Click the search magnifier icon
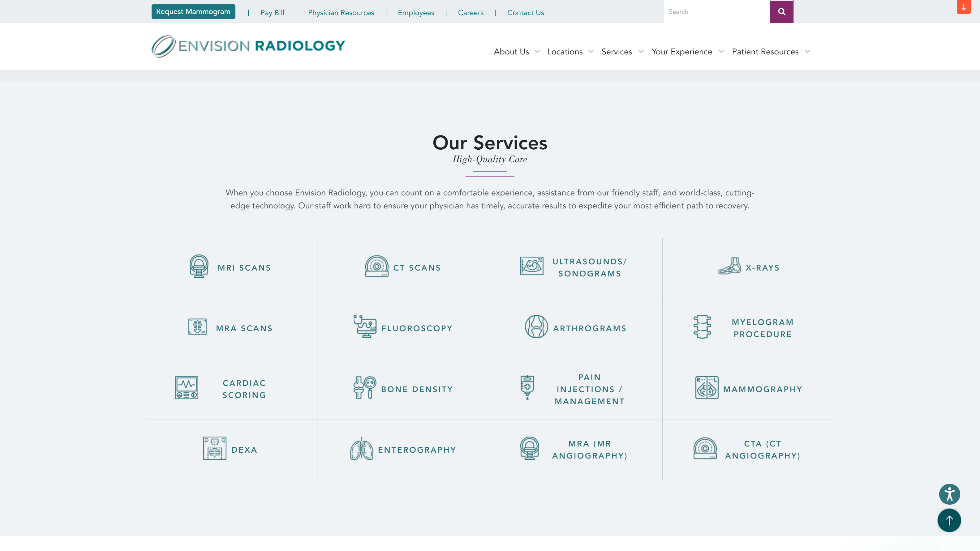This screenshot has width=980, height=551. (x=781, y=11)
